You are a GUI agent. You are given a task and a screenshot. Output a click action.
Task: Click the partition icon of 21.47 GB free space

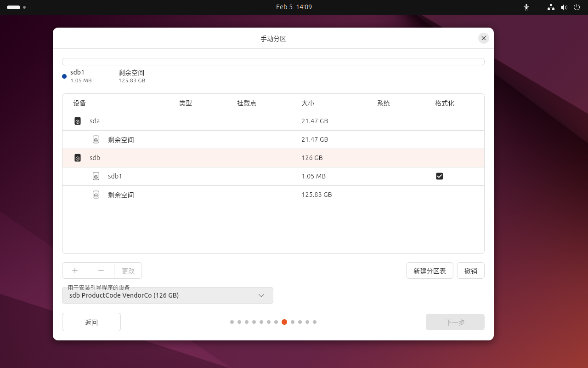96,139
